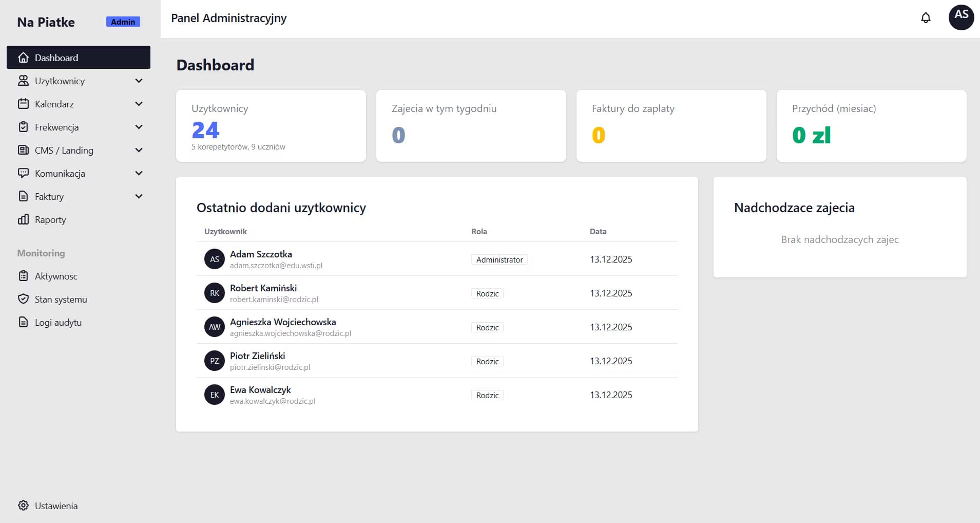This screenshot has width=980, height=523.
Task: Click the Uzytkownicy stats card showing 24
Action: (x=271, y=126)
